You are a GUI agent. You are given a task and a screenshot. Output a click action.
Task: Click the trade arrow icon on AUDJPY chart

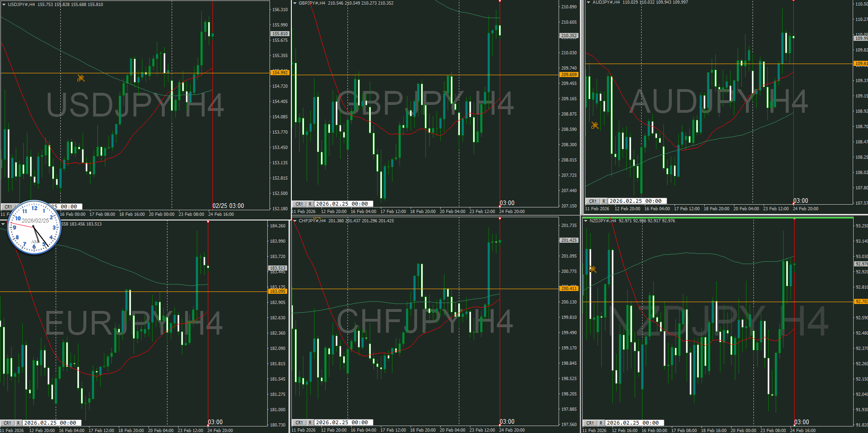595,125
